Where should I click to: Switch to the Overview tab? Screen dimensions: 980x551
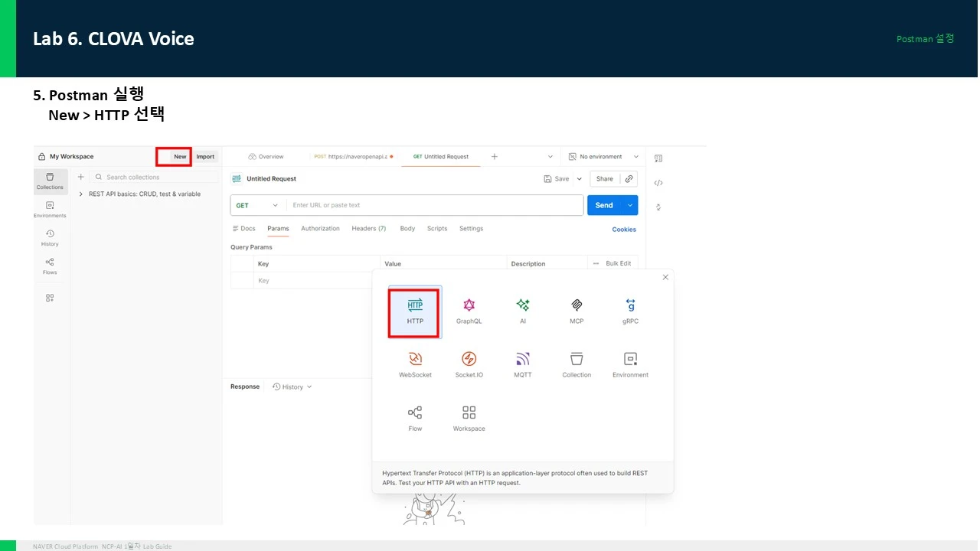[x=266, y=156]
